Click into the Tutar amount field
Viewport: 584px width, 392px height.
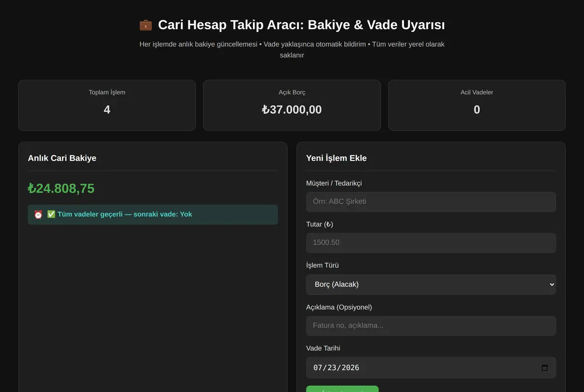click(x=431, y=243)
